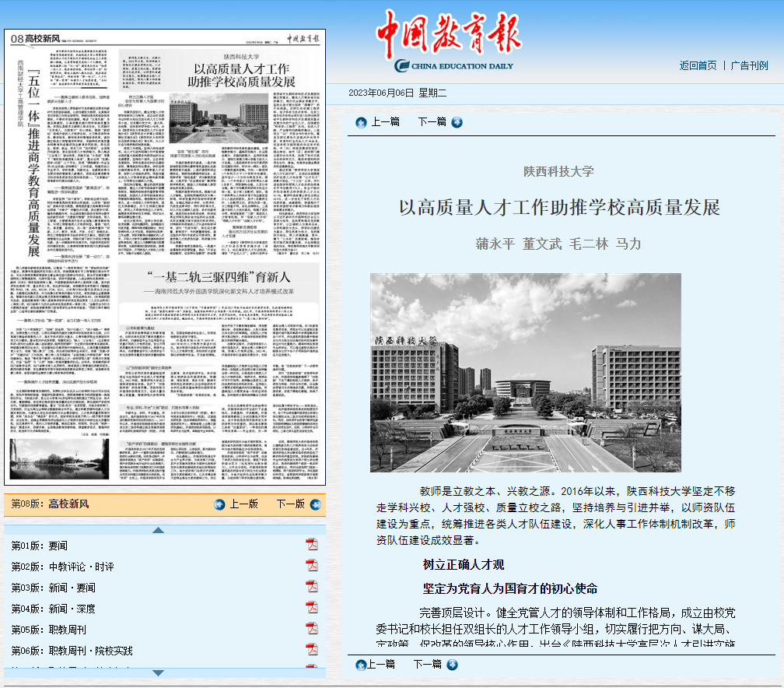Select 第02版 中教评论·时评 in page list

click(61, 566)
